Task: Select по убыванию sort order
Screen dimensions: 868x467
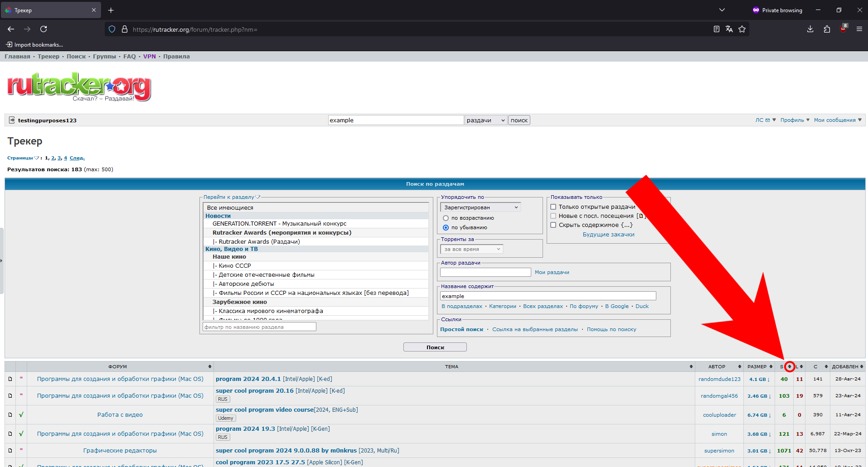Action: click(x=446, y=228)
